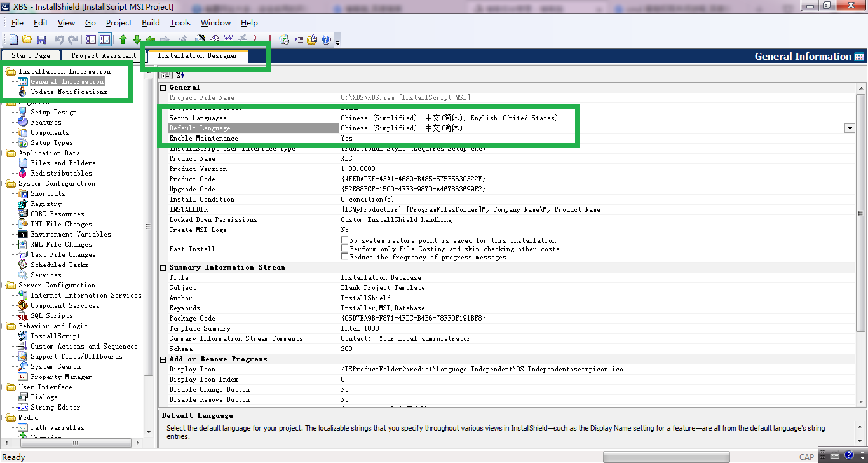868x463 pixels.
Task: Open the Scheduled Tasks view
Action: [x=59, y=265]
